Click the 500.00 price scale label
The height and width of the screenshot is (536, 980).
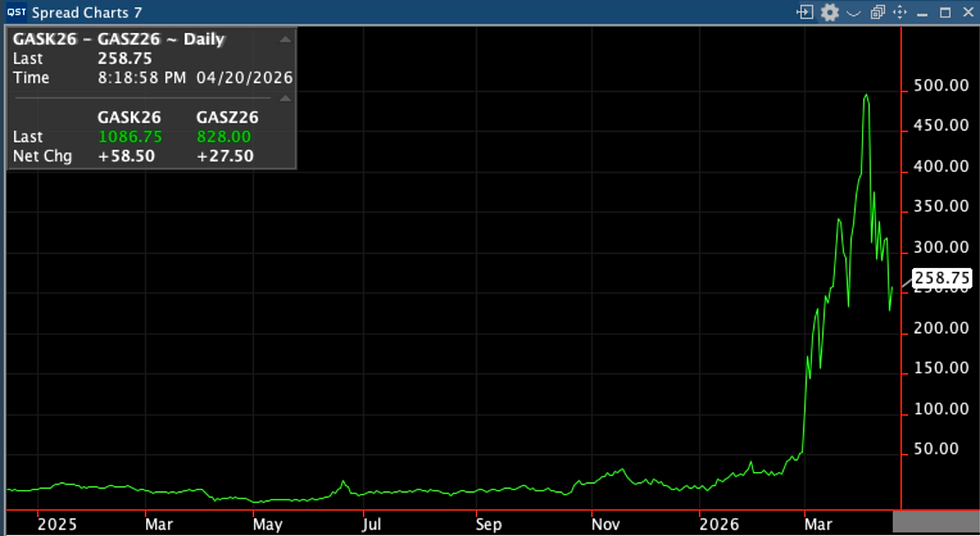tap(941, 86)
